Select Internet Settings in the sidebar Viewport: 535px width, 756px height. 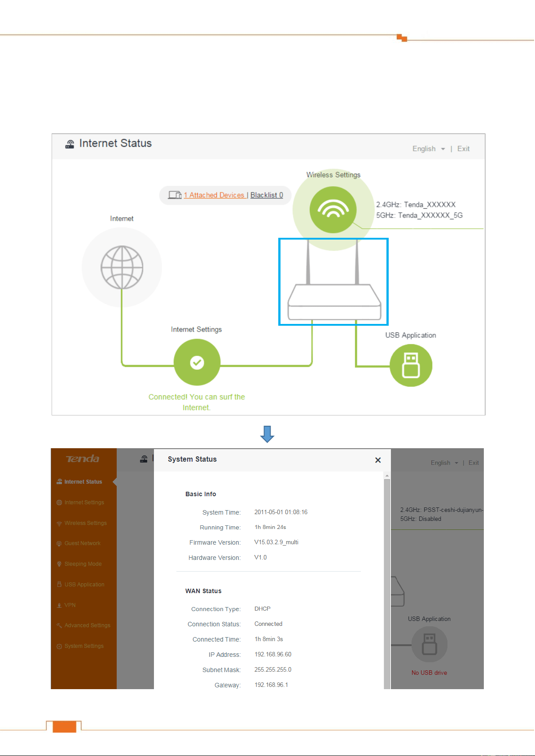(84, 503)
